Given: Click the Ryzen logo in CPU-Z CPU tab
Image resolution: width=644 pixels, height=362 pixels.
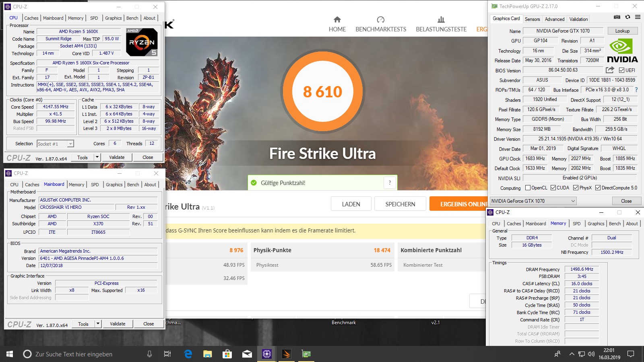Looking at the screenshot, I should click(142, 42).
